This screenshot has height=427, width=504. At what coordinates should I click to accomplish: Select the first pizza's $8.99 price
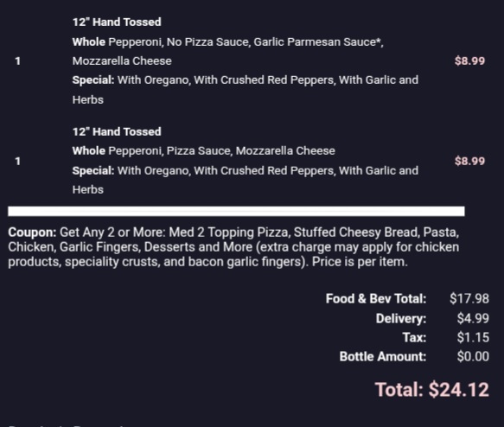click(469, 61)
